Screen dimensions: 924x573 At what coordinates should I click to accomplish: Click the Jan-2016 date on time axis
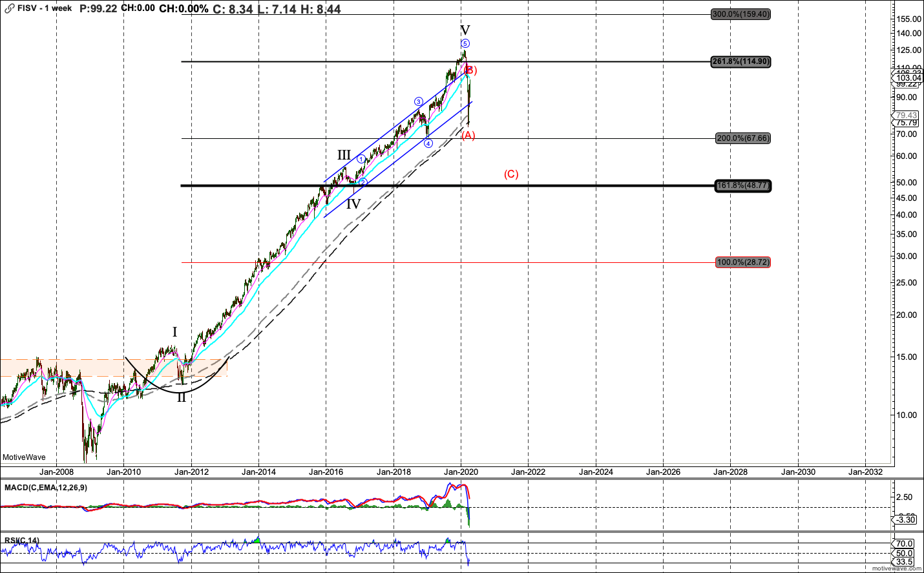pyautogui.click(x=326, y=472)
